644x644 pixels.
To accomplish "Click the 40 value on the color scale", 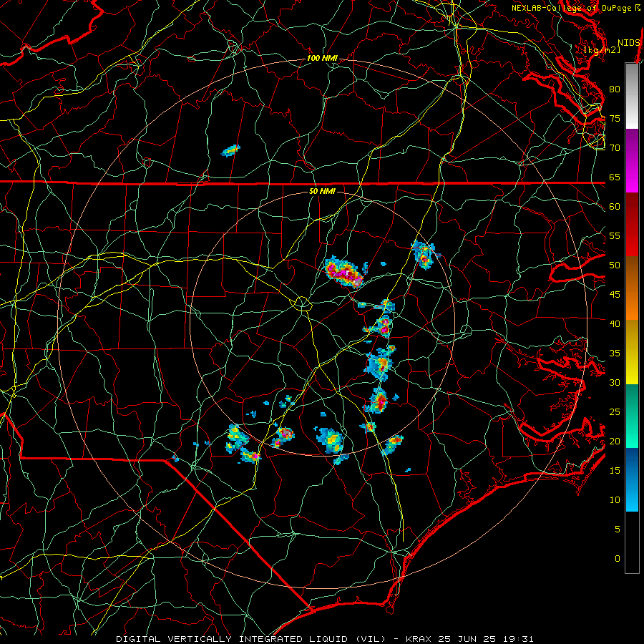I will [615, 323].
